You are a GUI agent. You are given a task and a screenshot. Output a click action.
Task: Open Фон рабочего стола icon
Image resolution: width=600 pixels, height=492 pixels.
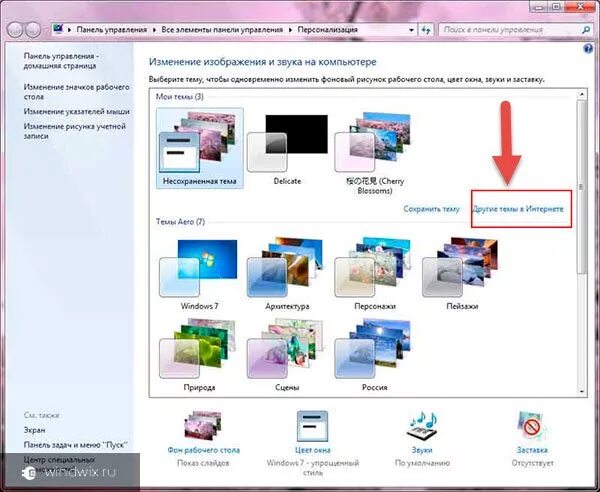coord(203,426)
